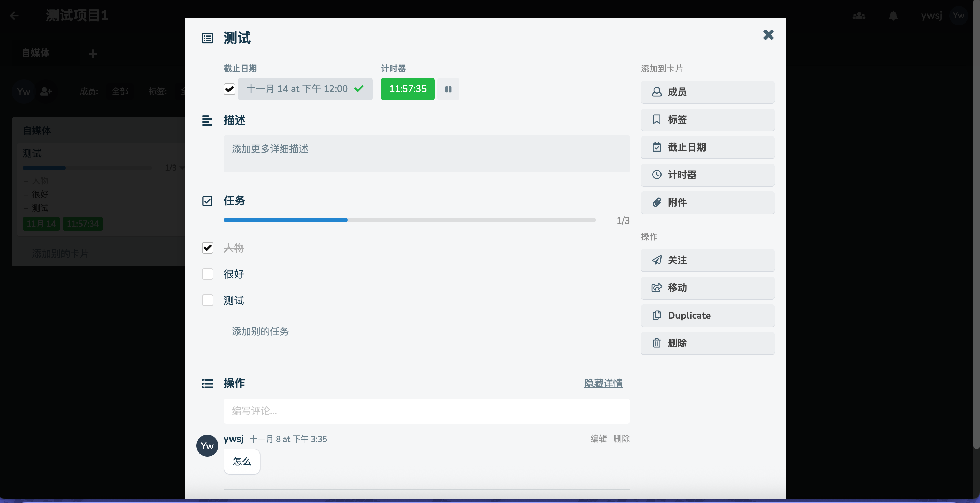This screenshot has height=503, width=980.
Task: Tick the 测试 task checkbox
Action: pos(208,300)
